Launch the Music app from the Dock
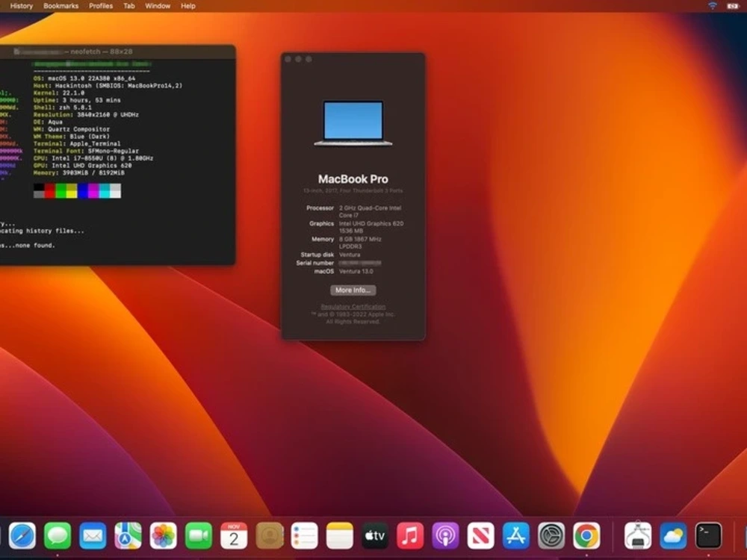The width and height of the screenshot is (747, 560). pyautogui.click(x=410, y=535)
